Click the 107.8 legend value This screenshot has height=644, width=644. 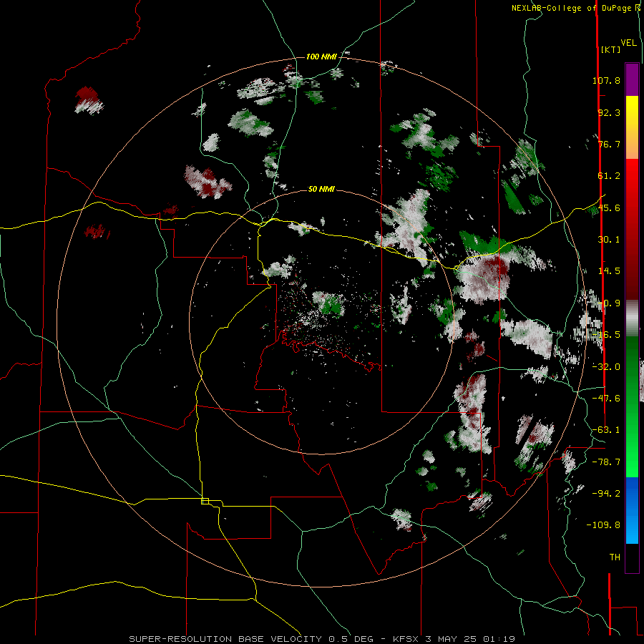coord(606,80)
